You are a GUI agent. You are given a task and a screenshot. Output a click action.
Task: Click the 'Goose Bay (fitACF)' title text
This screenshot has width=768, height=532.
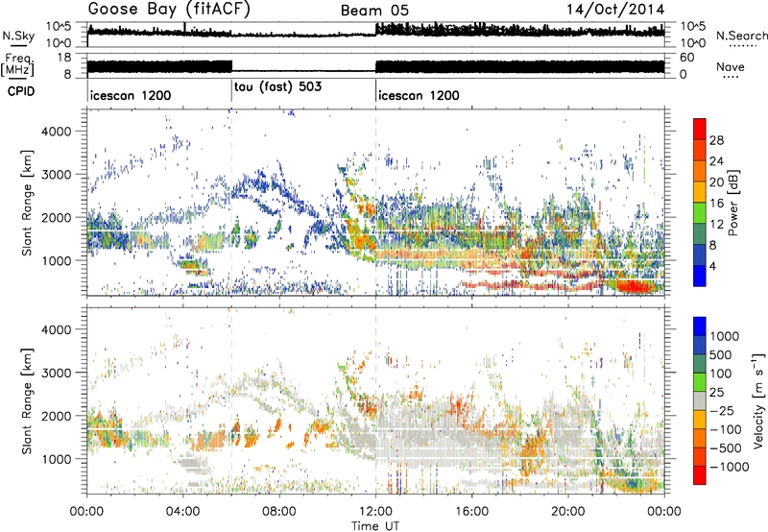click(169, 10)
